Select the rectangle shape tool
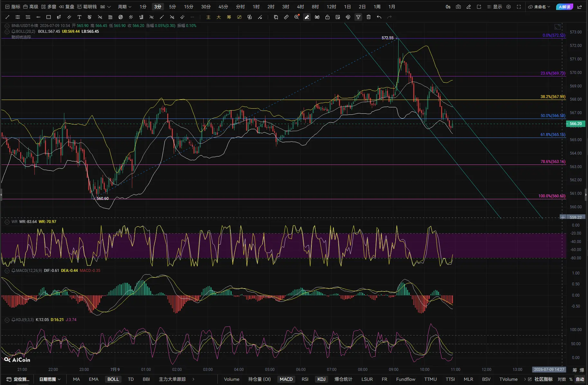Viewport: 588px width, 385px height. pyautogui.click(x=49, y=17)
